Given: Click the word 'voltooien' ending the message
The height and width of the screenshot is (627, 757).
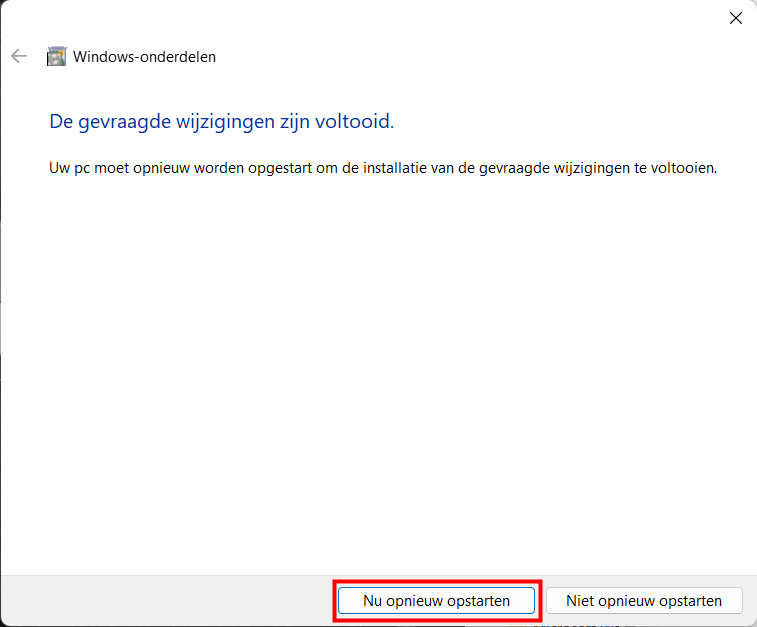Looking at the screenshot, I should [x=686, y=168].
